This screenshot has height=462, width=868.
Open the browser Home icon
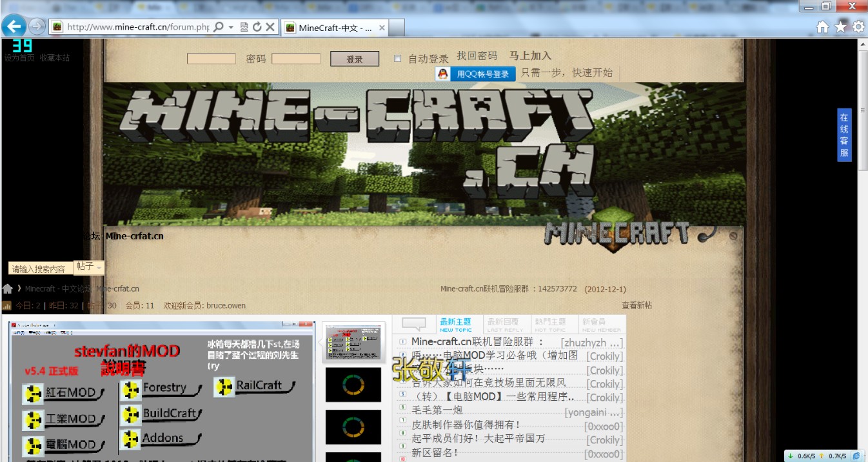[x=822, y=27]
